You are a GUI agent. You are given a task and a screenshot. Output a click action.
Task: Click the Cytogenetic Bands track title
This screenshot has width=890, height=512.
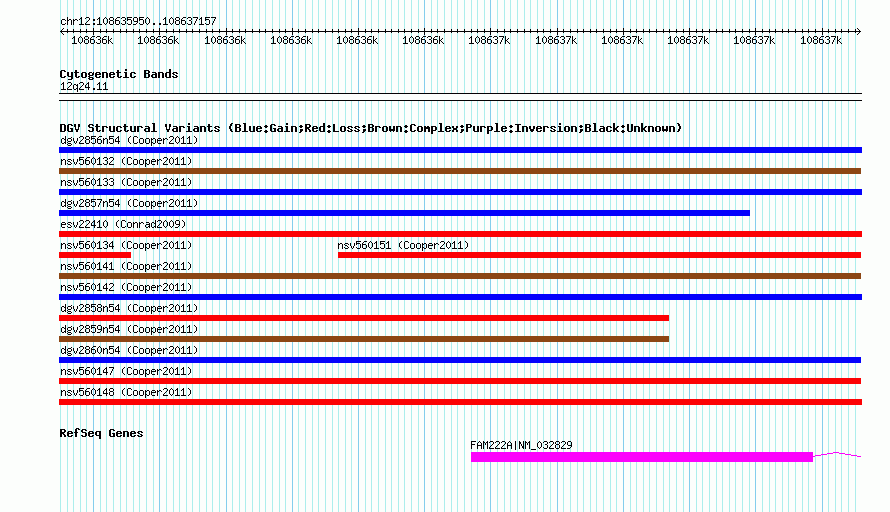[119, 74]
